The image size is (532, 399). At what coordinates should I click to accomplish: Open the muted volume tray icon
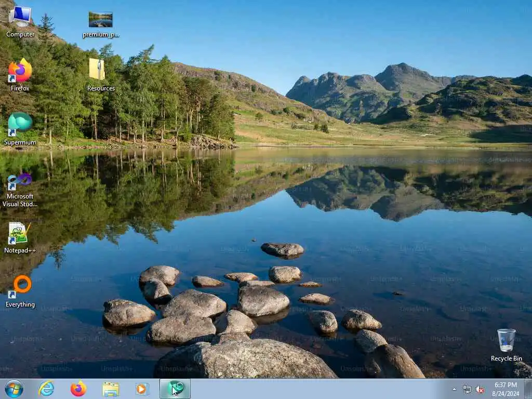coord(480,390)
